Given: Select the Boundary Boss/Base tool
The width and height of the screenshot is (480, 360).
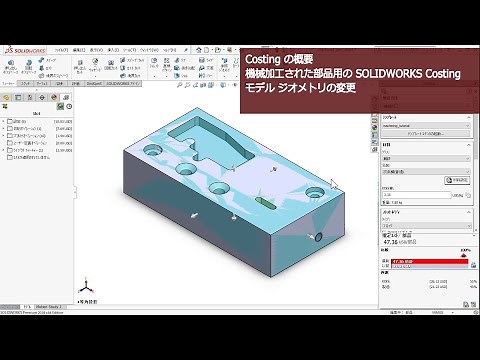Looking at the screenshot, I should point(53,76).
